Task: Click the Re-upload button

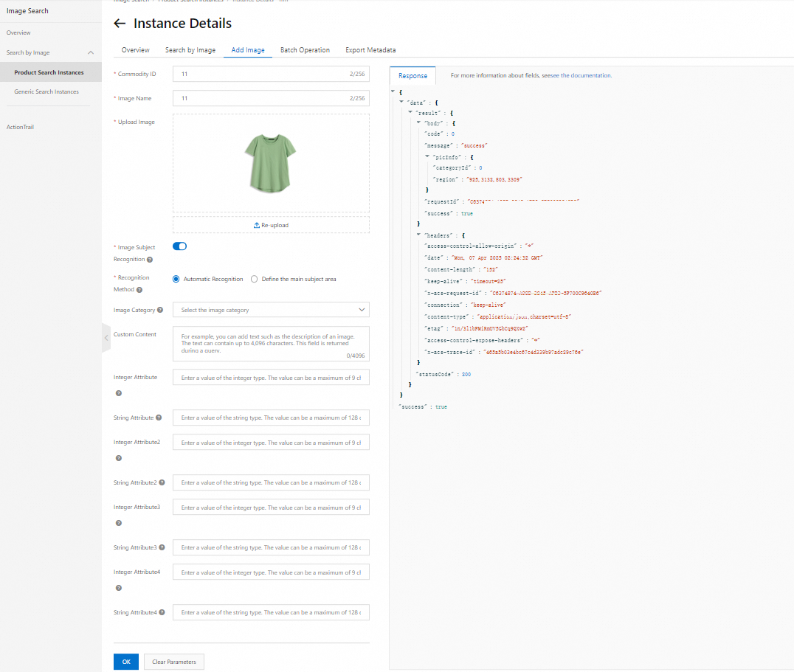Action: [271, 225]
